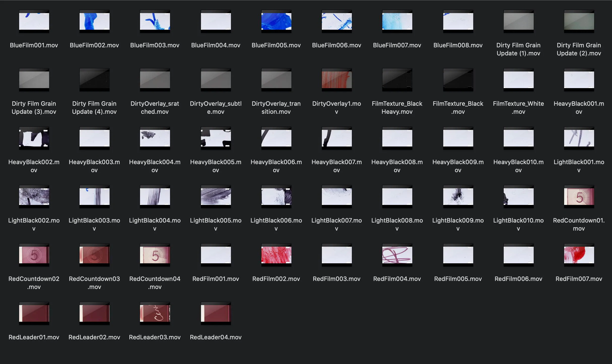Click the RedFilm003.mov filename label
This screenshot has height=364, width=612.
coord(337,279)
